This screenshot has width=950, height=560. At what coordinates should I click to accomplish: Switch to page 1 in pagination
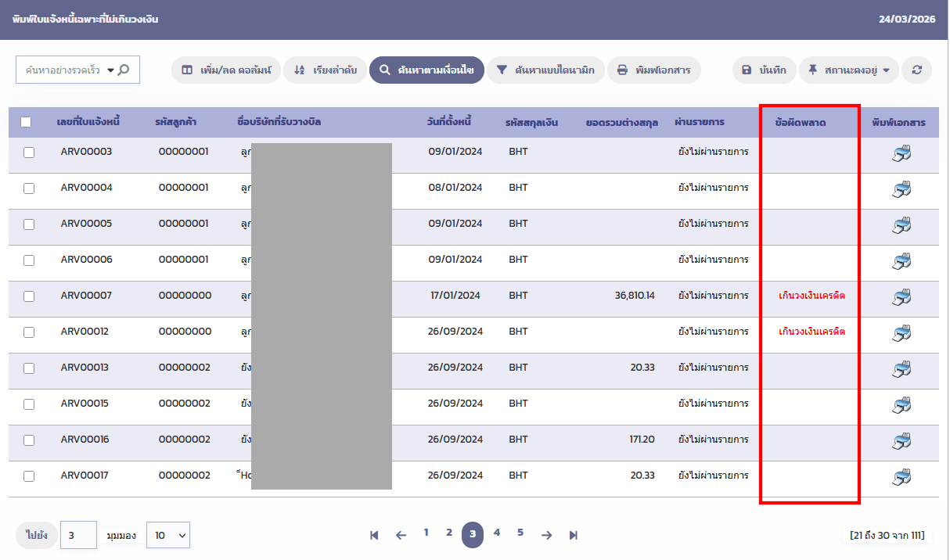click(426, 533)
